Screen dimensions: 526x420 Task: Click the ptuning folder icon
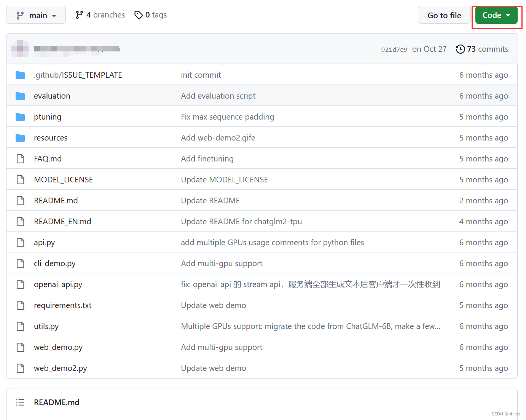tap(20, 117)
